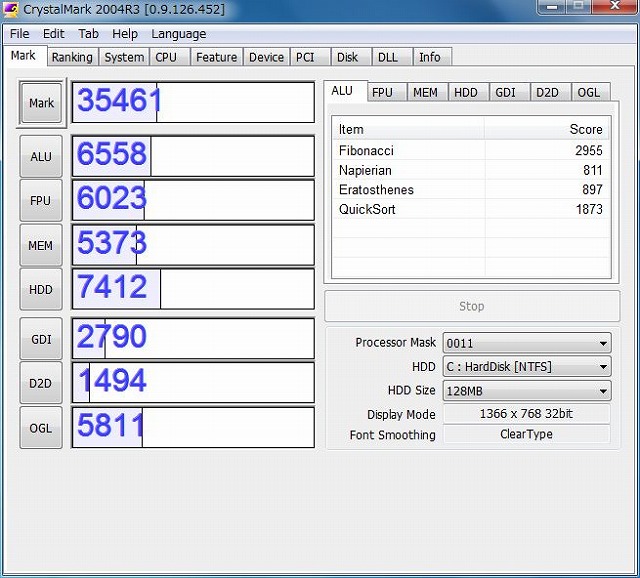Click the Item column header
640x578 pixels.
coord(408,129)
